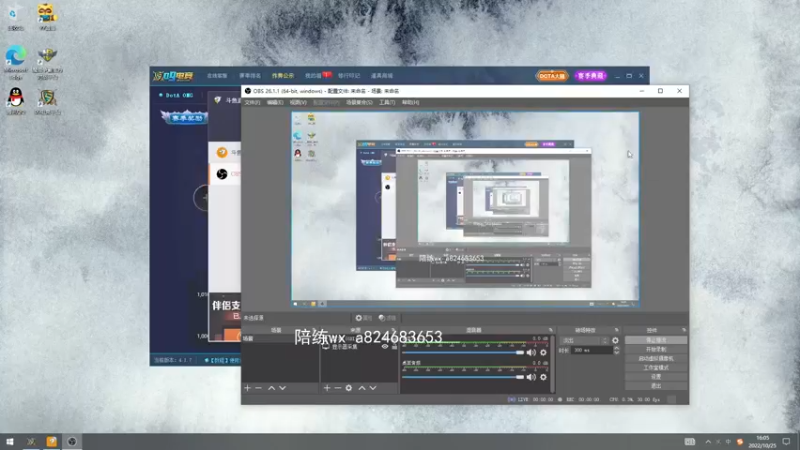
Task: Pop out the controls dock
Action: (x=684, y=330)
